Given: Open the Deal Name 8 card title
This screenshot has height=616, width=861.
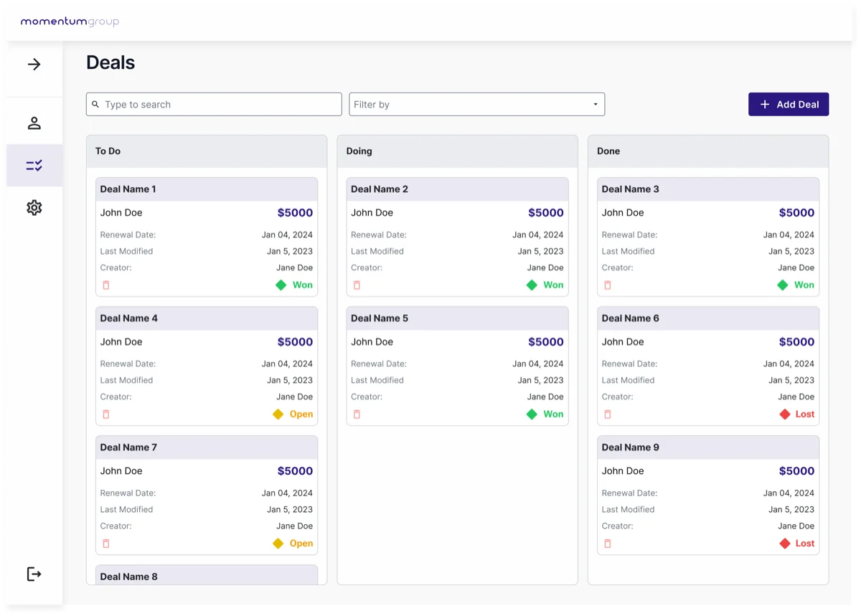Looking at the screenshot, I should pyautogui.click(x=129, y=577).
